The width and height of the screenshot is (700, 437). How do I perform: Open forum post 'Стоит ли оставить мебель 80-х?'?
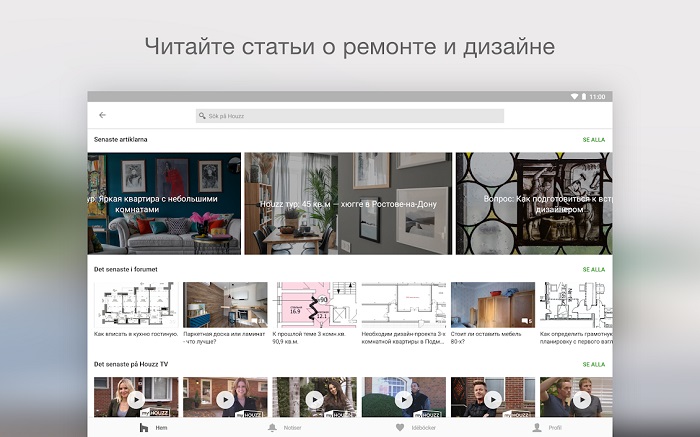click(493, 313)
